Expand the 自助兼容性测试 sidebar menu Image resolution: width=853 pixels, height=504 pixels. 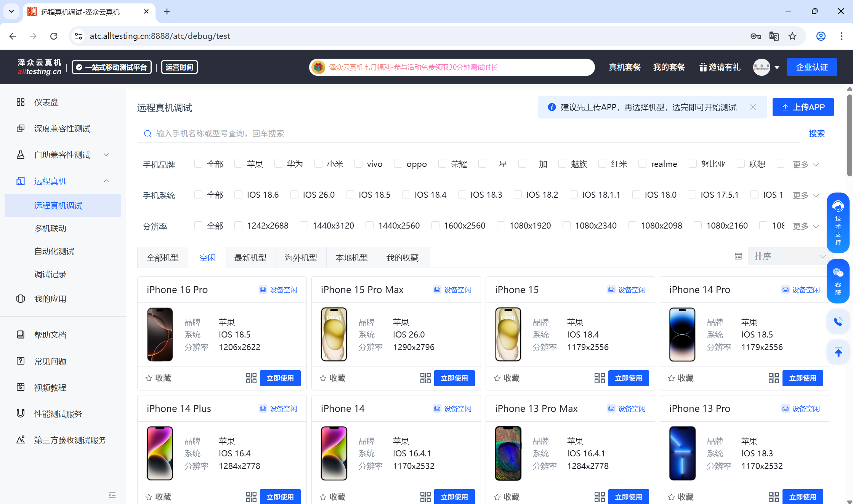pos(106,155)
